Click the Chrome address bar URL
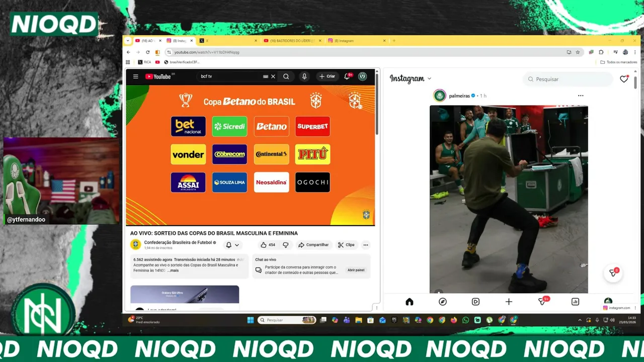 coord(207,52)
